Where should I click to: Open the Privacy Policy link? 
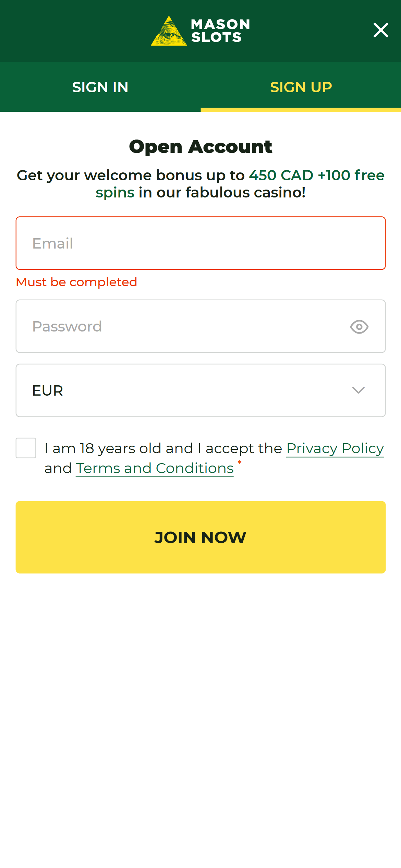coord(335,448)
